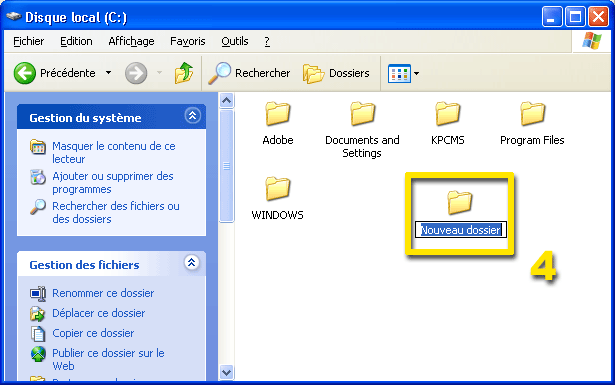
Task: Open the forward history dropdown arrow
Action: [159, 73]
